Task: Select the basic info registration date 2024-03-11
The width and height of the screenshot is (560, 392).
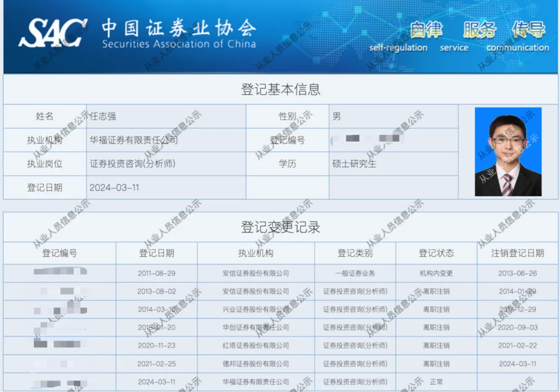Action: click(114, 187)
